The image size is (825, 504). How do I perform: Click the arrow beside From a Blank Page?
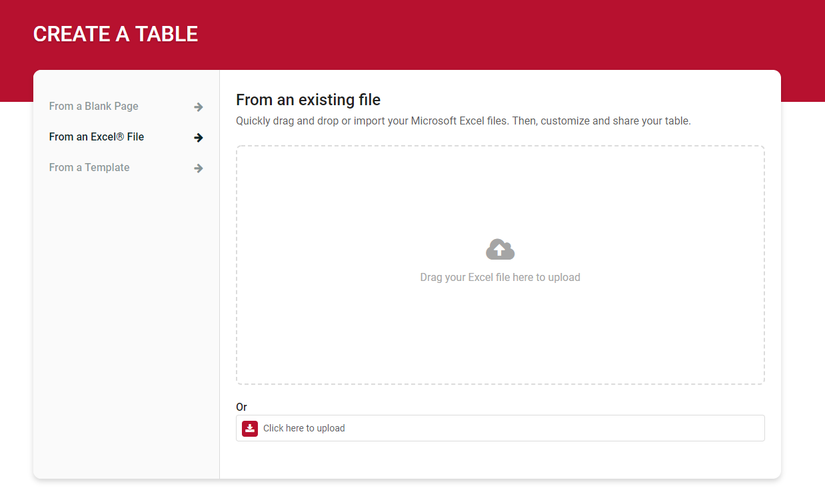pyautogui.click(x=199, y=107)
